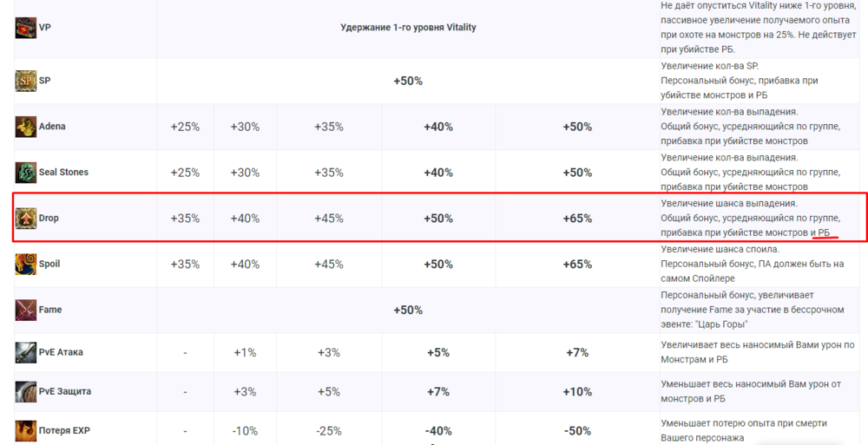Select the +50% value in Fame row

point(408,310)
